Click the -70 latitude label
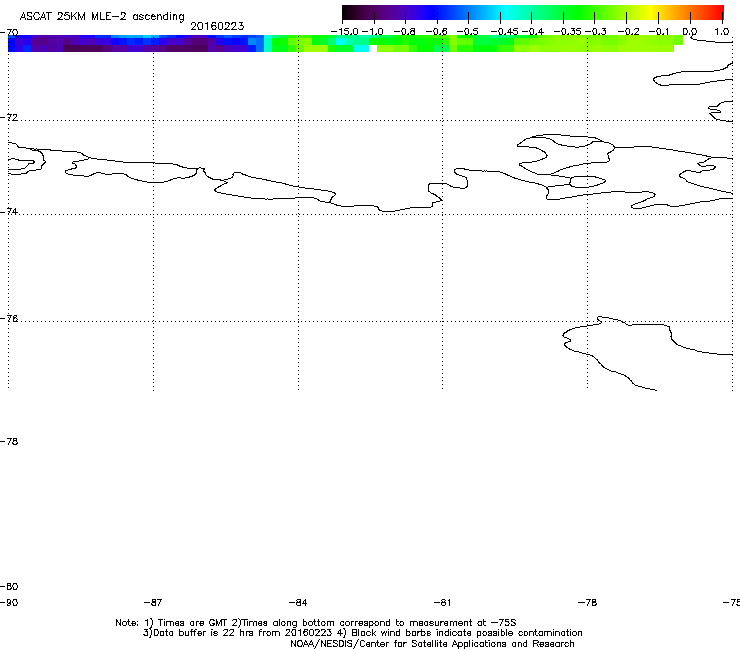Viewport: 740px width, 650px height. (9, 33)
